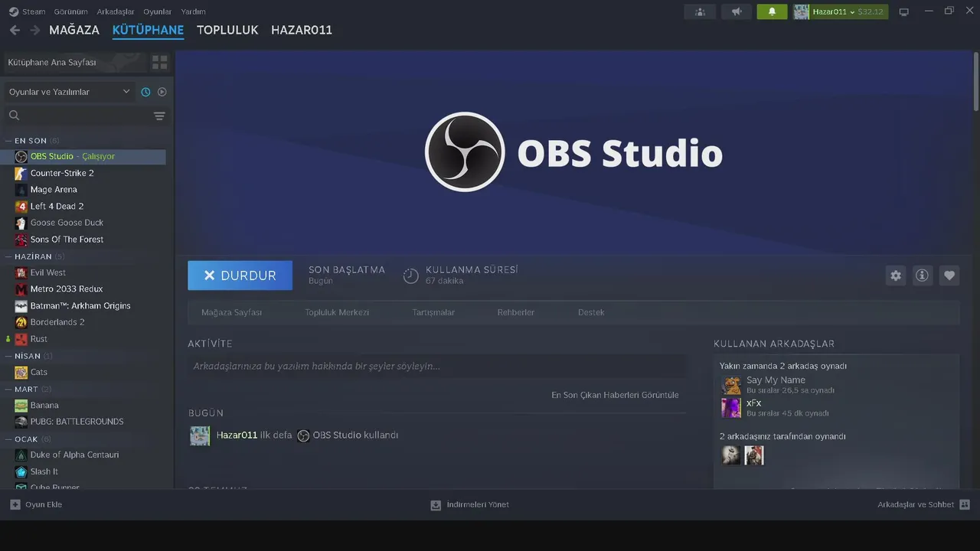
Task: Open advanced filter options icon
Action: click(159, 116)
